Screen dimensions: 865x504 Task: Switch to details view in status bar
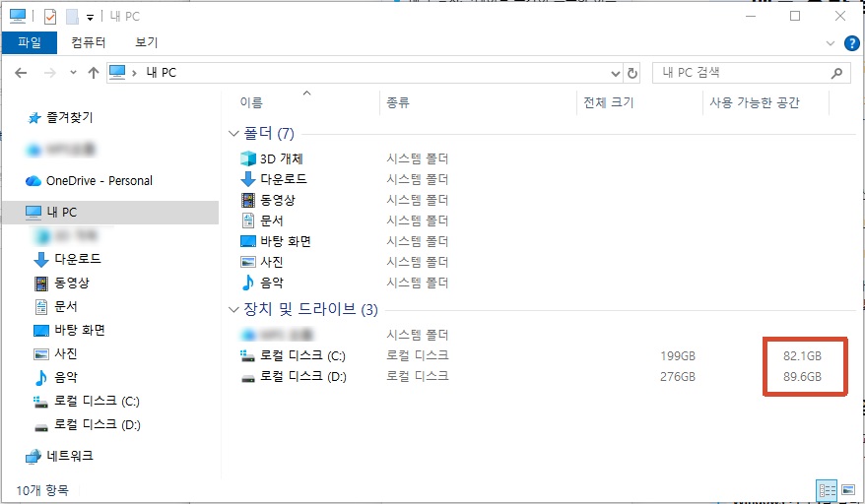click(x=828, y=490)
